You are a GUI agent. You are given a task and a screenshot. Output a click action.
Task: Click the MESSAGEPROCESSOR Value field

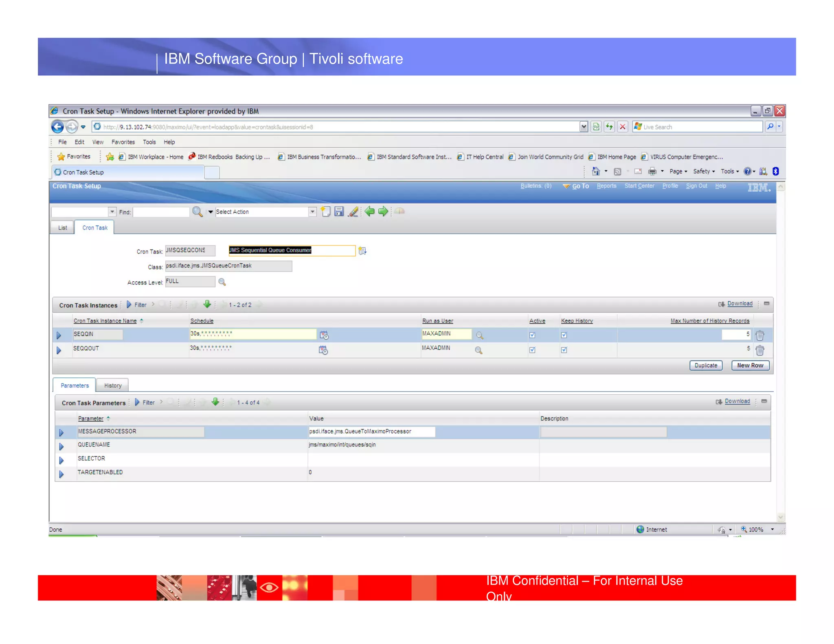(371, 432)
